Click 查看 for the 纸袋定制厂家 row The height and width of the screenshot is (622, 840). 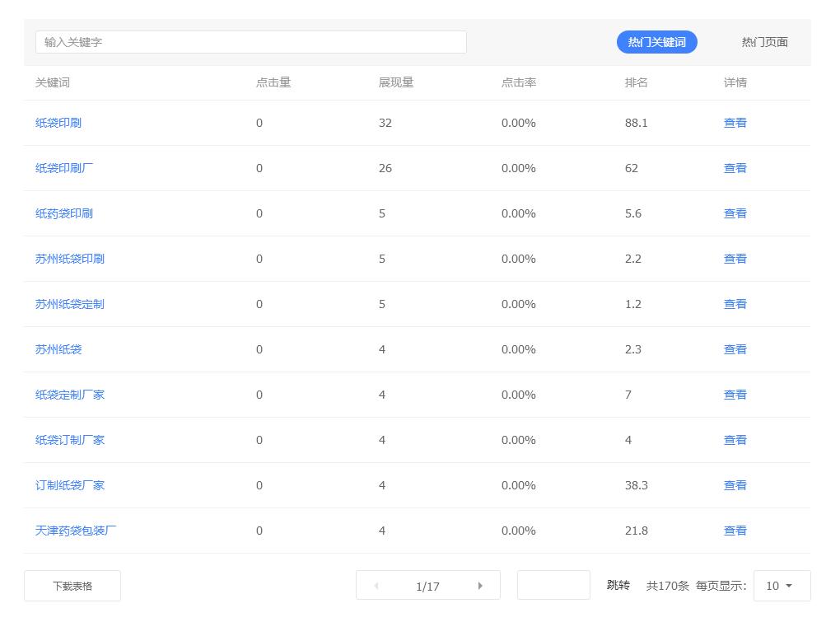[735, 395]
